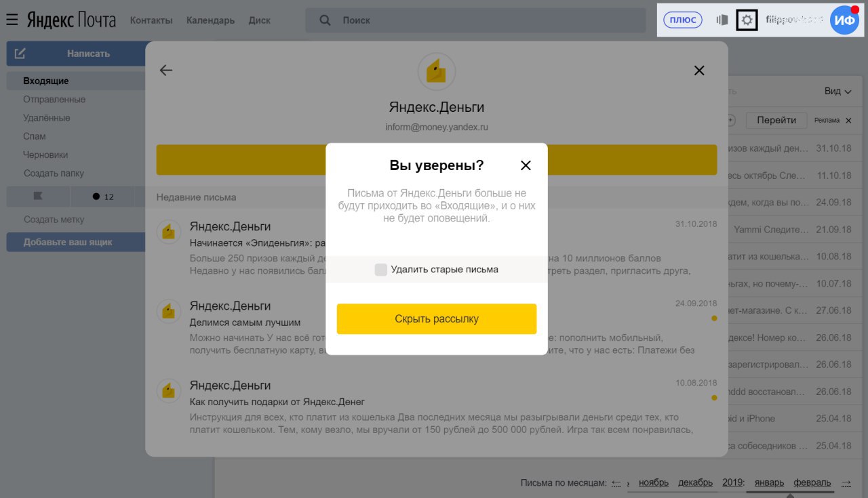Click the wallet avatar of «Делимся самым лучшим»

(169, 311)
